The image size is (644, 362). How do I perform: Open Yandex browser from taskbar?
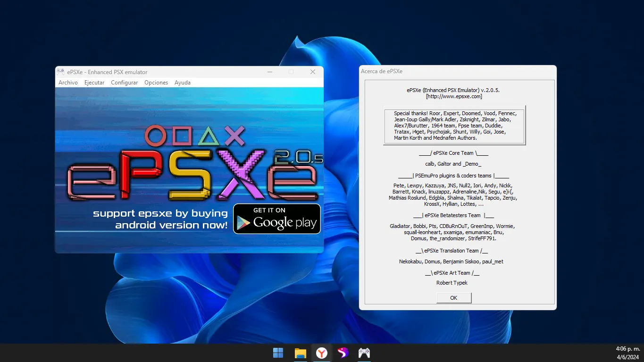pos(322,353)
